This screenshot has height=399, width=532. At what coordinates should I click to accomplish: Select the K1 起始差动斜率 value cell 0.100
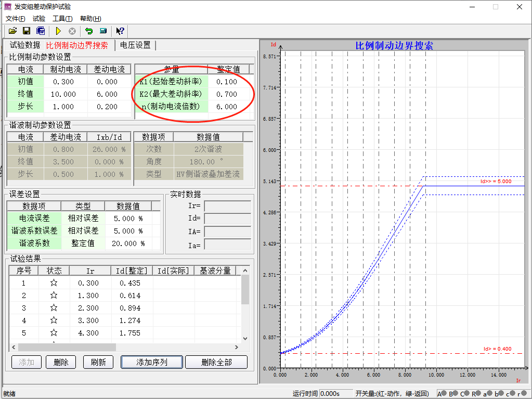click(227, 82)
